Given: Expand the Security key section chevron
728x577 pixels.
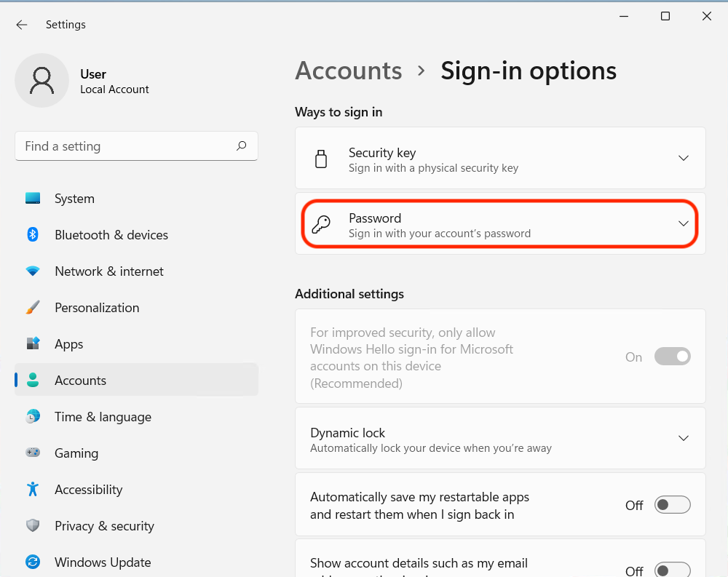Looking at the screenshot, I should click(x=683, y=158).
